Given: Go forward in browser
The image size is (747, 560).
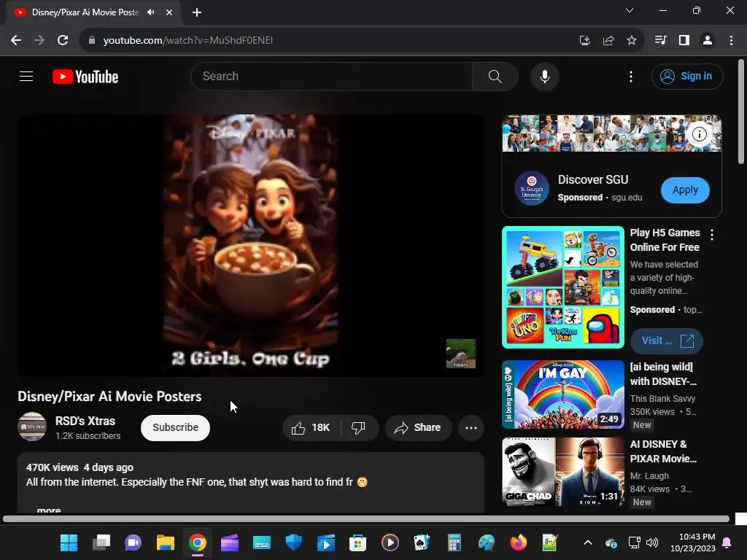Looking at the screenshot, I should click(39, 40).
